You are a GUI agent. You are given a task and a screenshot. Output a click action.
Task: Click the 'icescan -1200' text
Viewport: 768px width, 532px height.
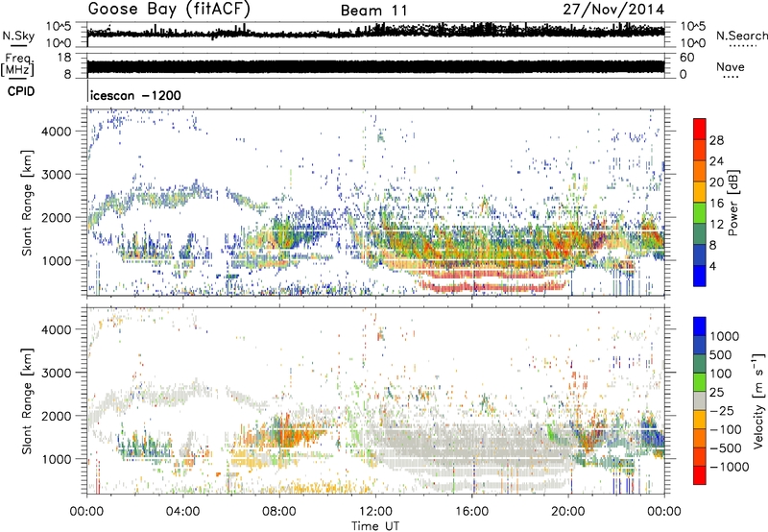tap(135, 95)
